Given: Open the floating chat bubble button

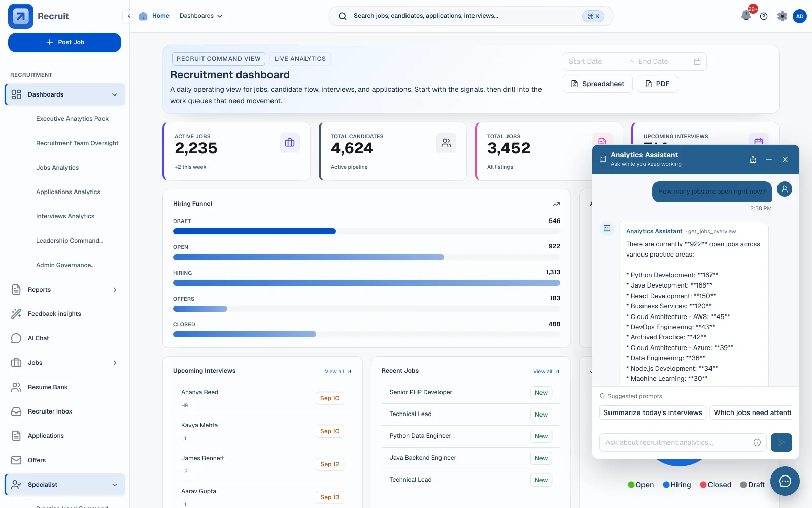Looking at the screenshot, I should 785,481.
